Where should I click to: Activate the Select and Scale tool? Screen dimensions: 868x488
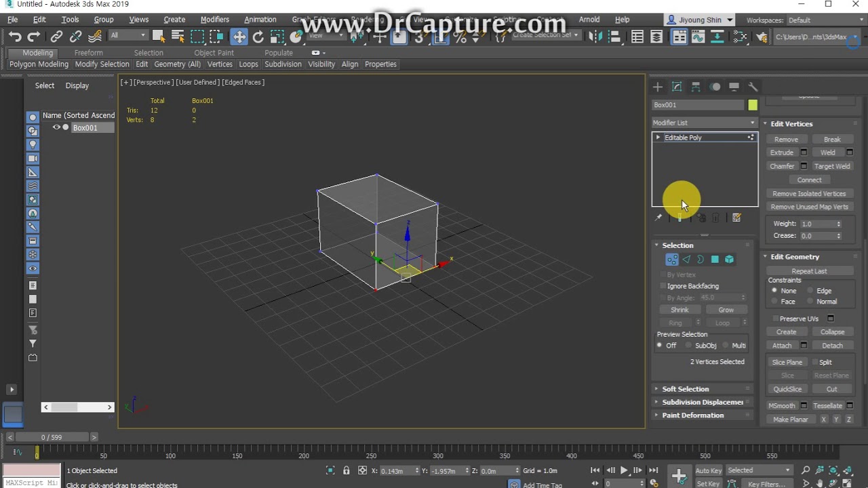click(x=277, y=37)
